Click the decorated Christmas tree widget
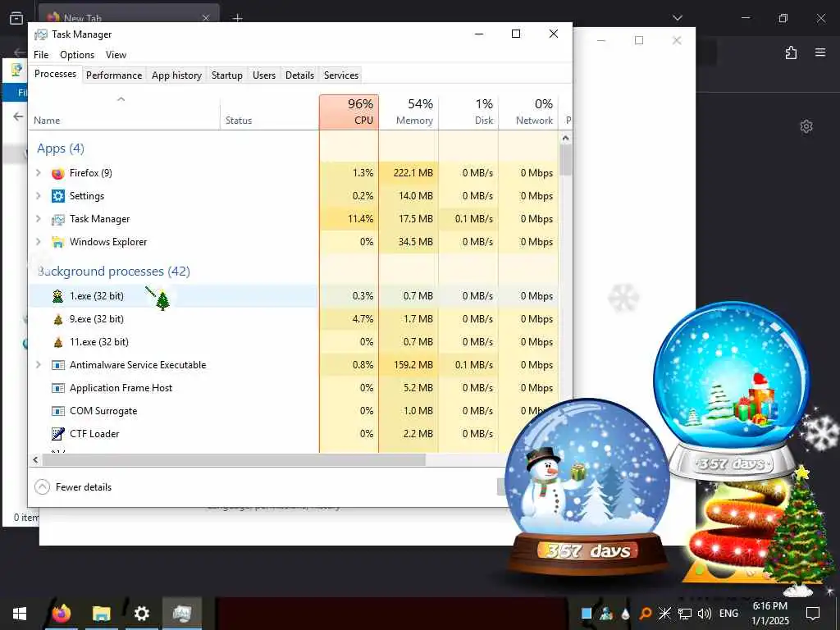This screenshot has height=630, width=840. 799,531
